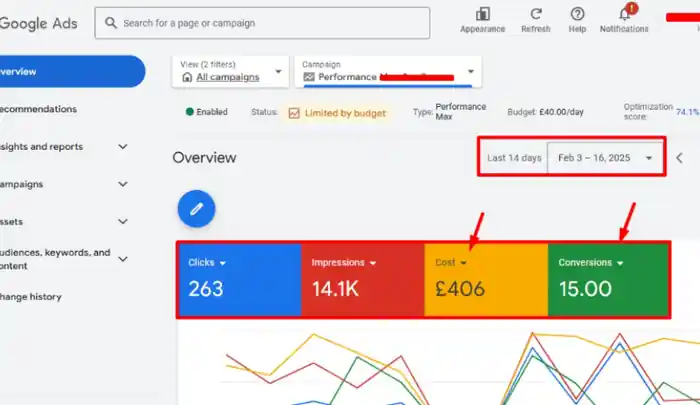Viewport: 700px width, 405px height.
Task: Focus the search for a page or campaign field
Action: 262,23
